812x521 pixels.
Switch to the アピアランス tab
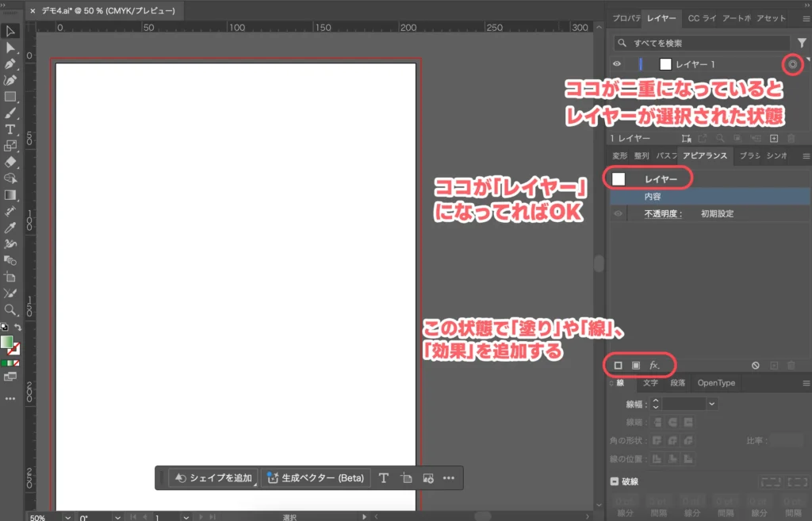click(x=705, y=155)
